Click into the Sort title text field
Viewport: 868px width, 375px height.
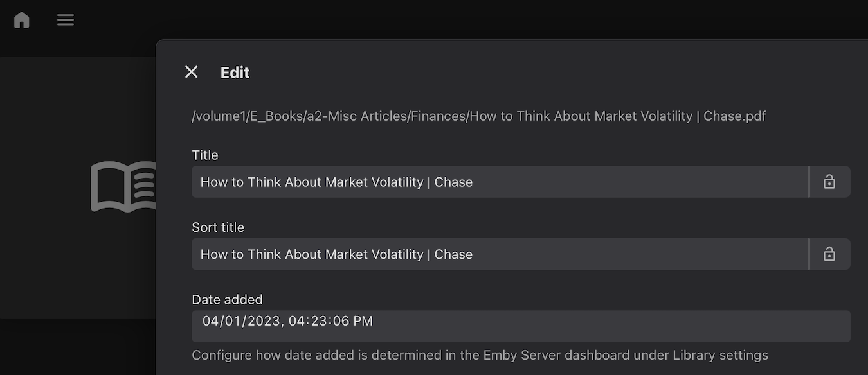pos(500,254)
